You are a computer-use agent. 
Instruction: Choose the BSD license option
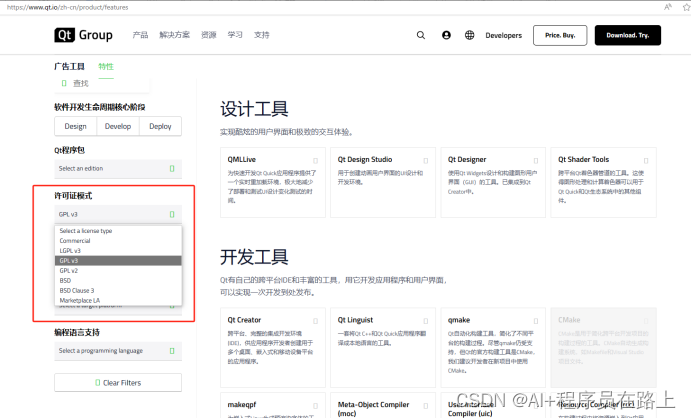pyautogui.click(x=118, y=281)
